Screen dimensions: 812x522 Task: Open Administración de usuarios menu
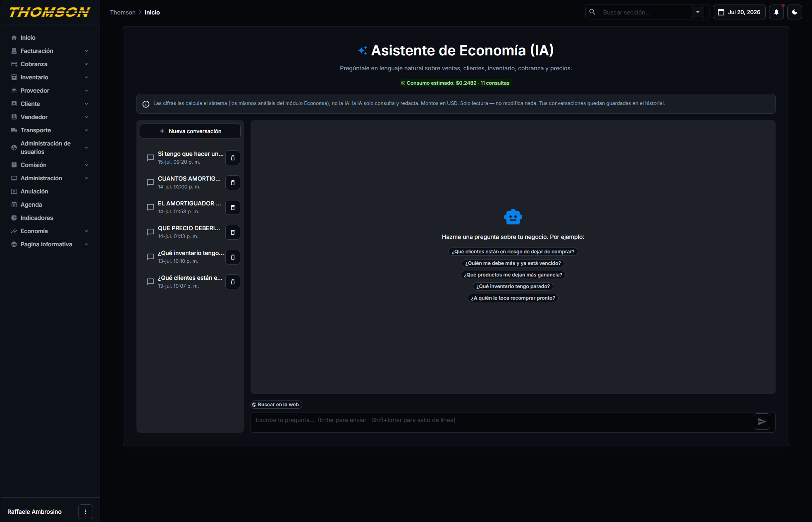coord(50,148)
